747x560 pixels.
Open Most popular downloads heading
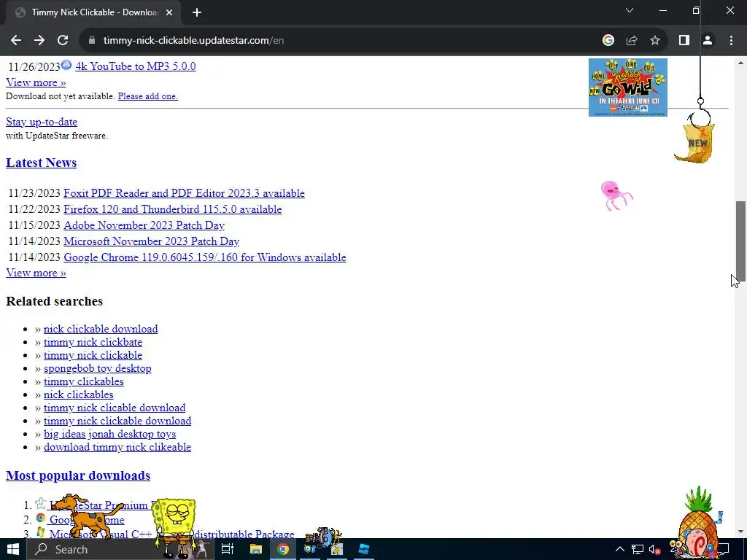point(78,475)
